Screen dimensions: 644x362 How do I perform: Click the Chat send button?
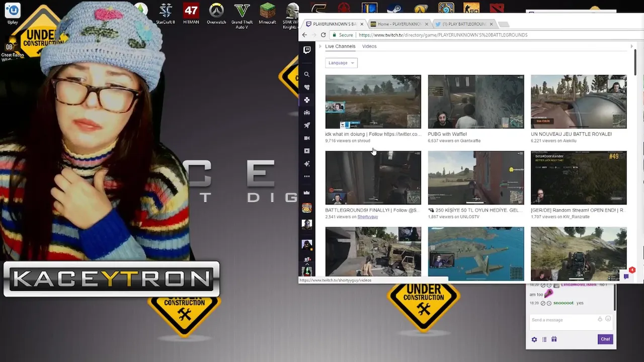tap(605, 339)
